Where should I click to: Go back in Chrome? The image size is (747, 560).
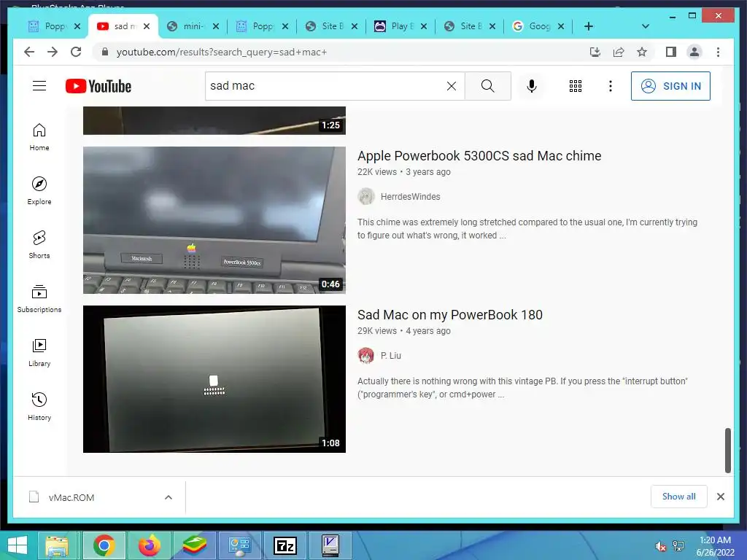(x=29, y=52)
